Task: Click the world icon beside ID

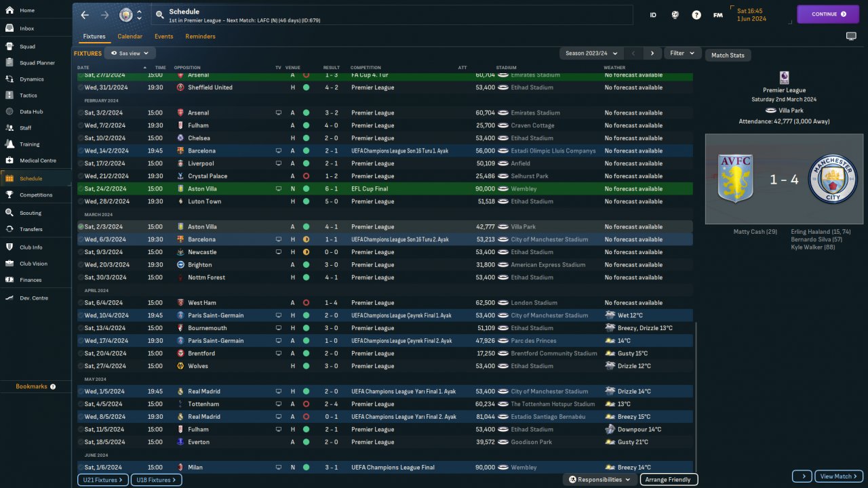Action: pos(675,15)
